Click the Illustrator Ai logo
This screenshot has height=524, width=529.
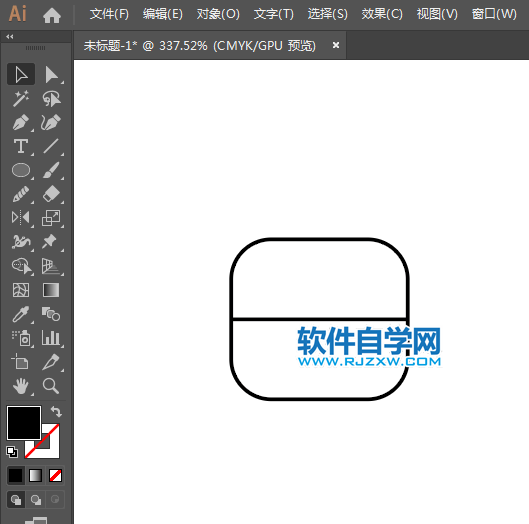[18, 13]
